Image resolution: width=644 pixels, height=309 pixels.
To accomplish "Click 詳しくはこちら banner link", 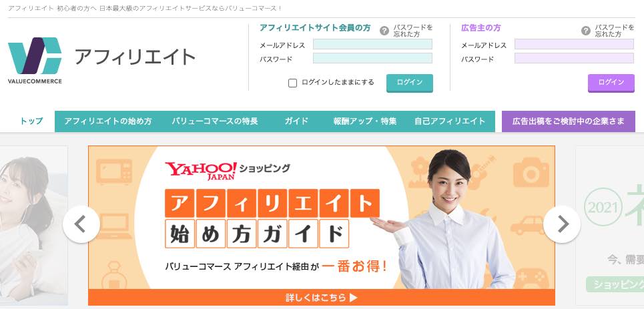I will 322,298.
